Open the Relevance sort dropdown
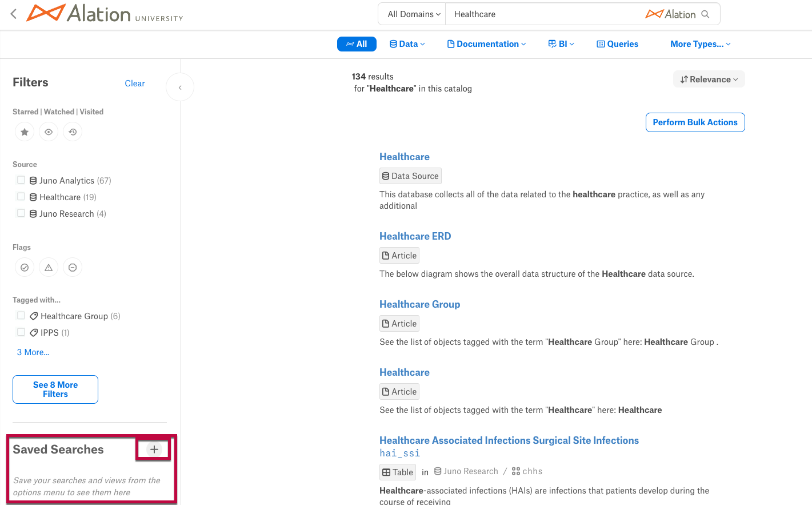 (709, 79)
